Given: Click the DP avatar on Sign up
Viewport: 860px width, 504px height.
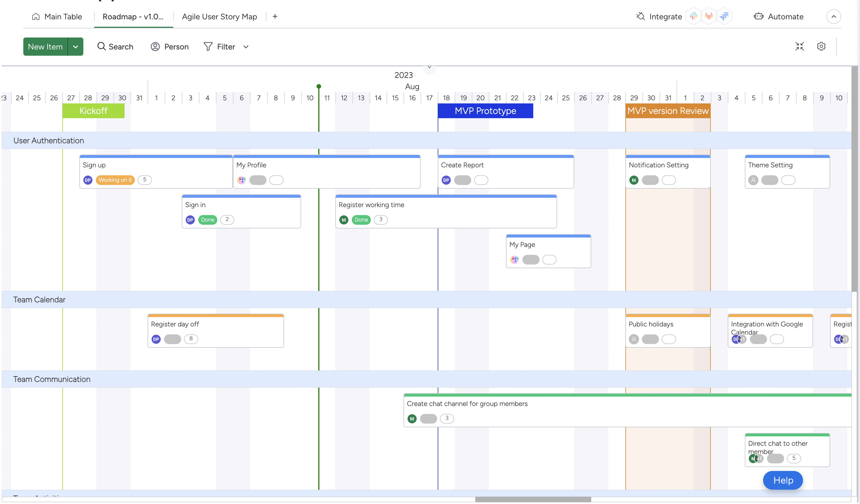Looking at the screenshot, I should tap(88, 180).
